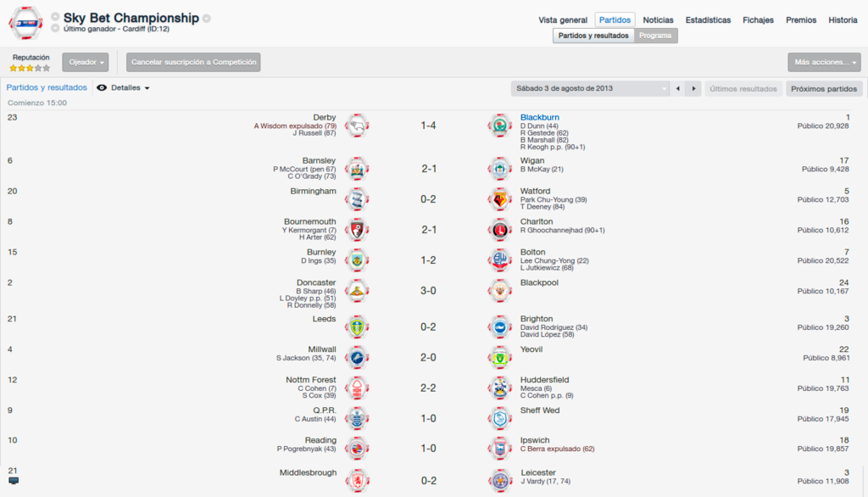Image resolution: width=868 pixels, height=497 pixels.
Task: Click the Leeds club badge
Action: 357,327
